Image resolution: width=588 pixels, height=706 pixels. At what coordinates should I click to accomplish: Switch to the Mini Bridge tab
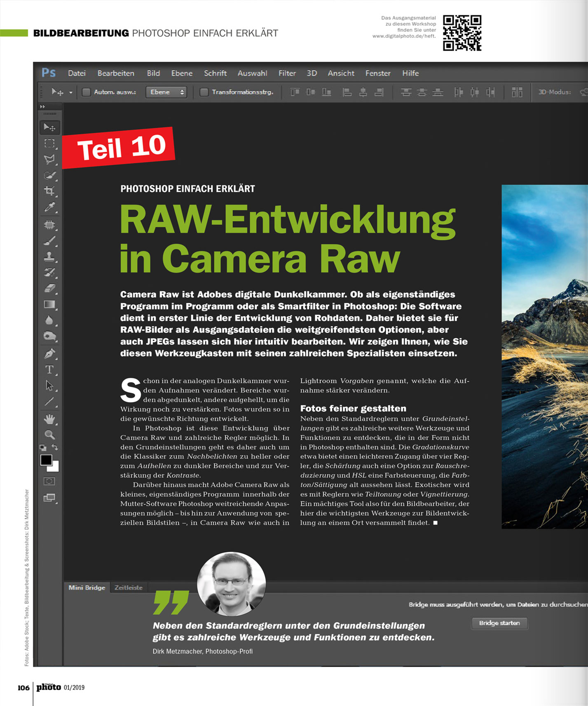[x=87, y=588]
